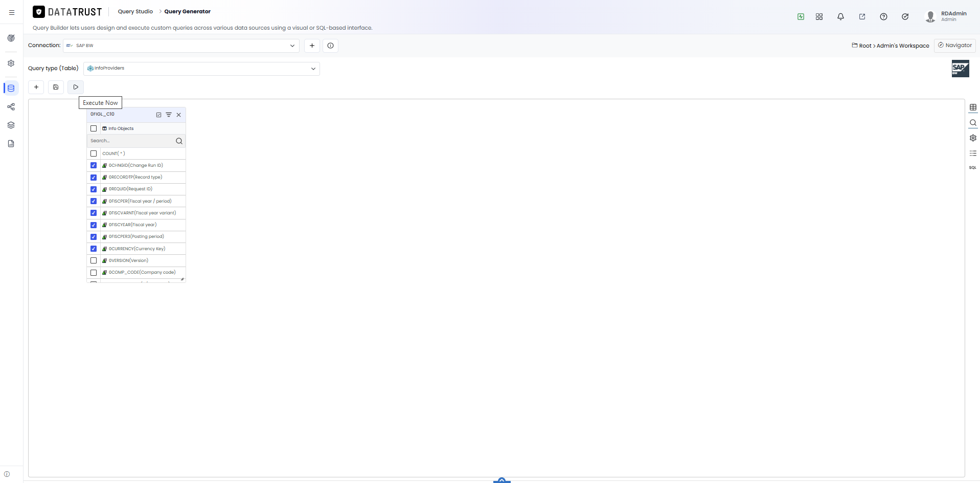Click Admin's Workspace in path
Viewport: 980px width, 483px height.
pyautogui.click(x=903, y=46)
